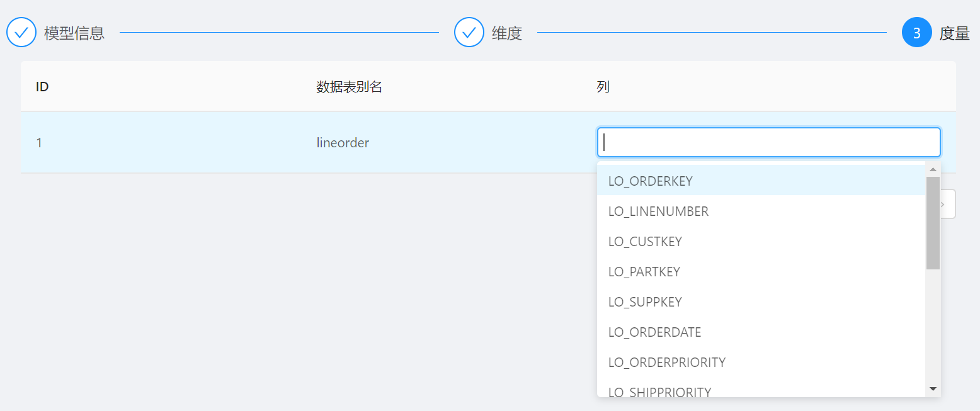The width and height of the screenshot is (980, 411).
Task: Focus the 列 column search input
Action: [x=768, y=142]
